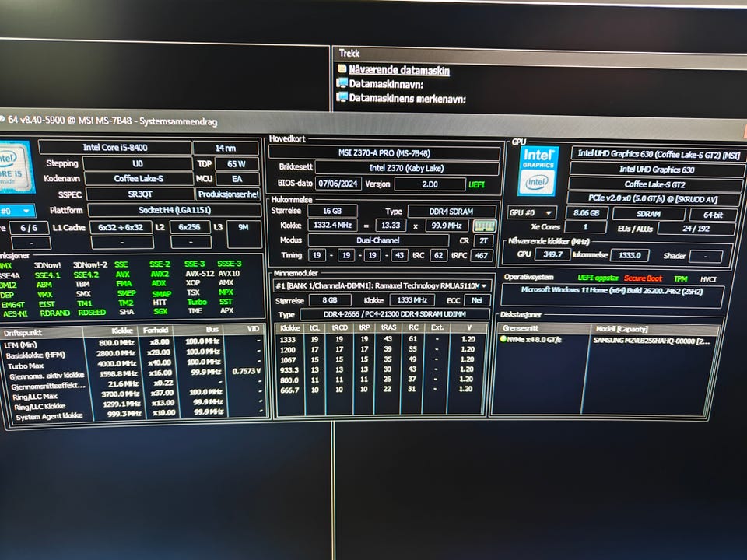The width and height of the screenshot is (747, 560).
Task: Click the 8.06 GB GPU memory field
Action: 586,213
